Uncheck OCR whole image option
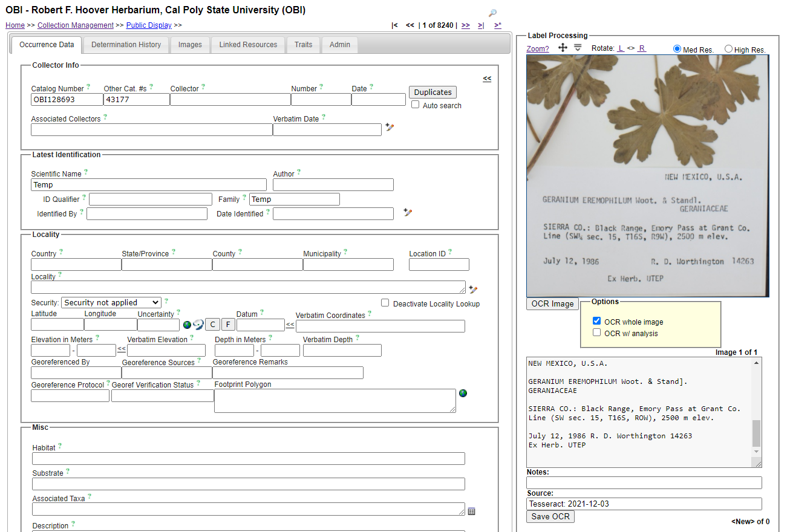This screenshot has height=532, width=790. coord(597,321)
